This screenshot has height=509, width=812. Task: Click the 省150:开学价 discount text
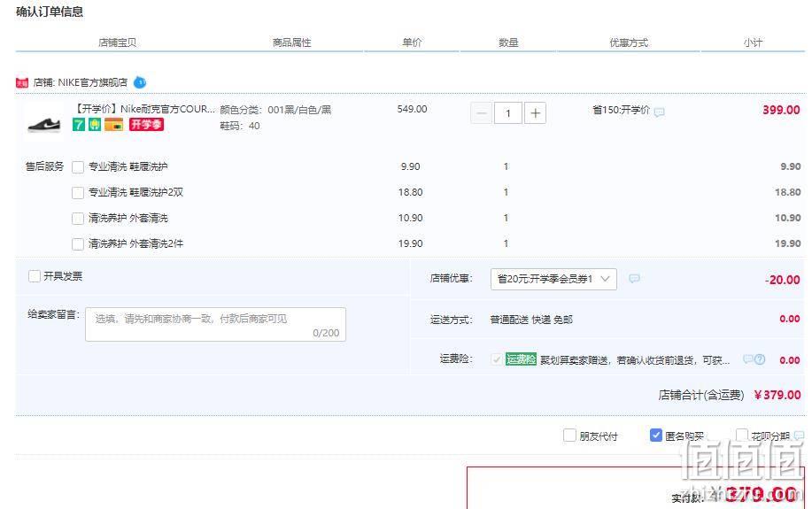621,110
